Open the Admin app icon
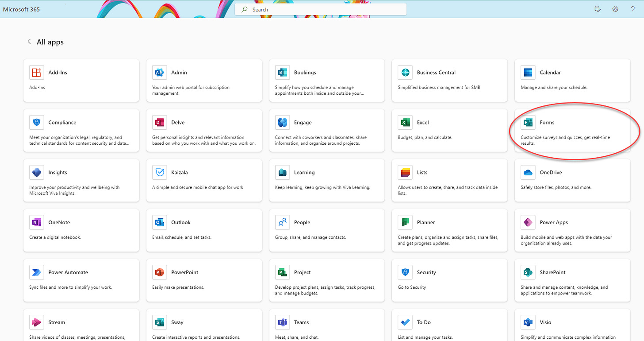This screenshot has width=644, height=341. coord(159,72)
